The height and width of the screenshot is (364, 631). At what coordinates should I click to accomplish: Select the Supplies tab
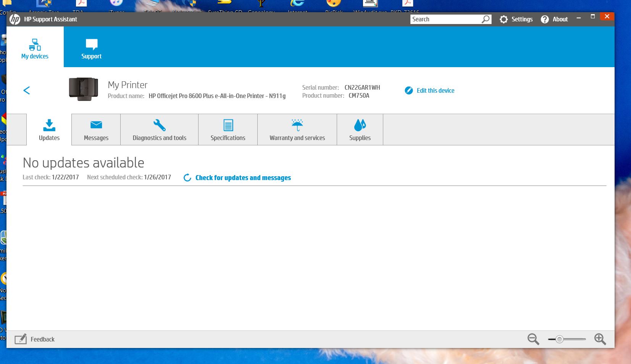point(360,130)
